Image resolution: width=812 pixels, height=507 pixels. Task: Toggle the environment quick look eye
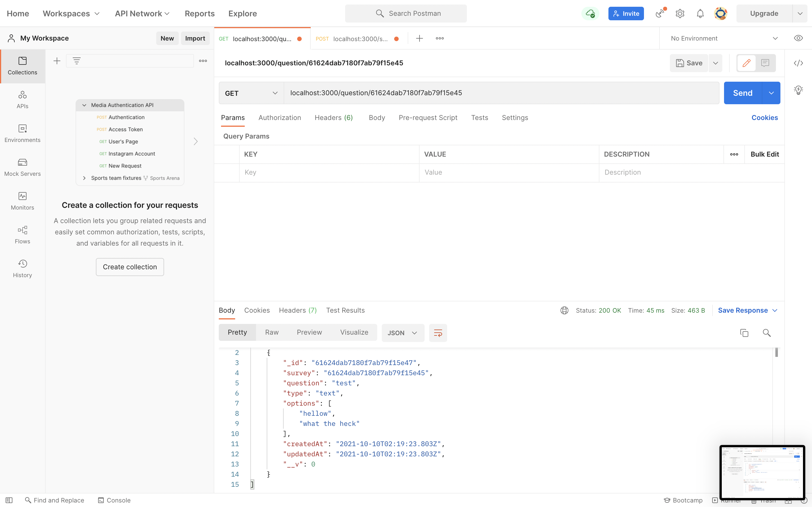click(x=798, y=38)
